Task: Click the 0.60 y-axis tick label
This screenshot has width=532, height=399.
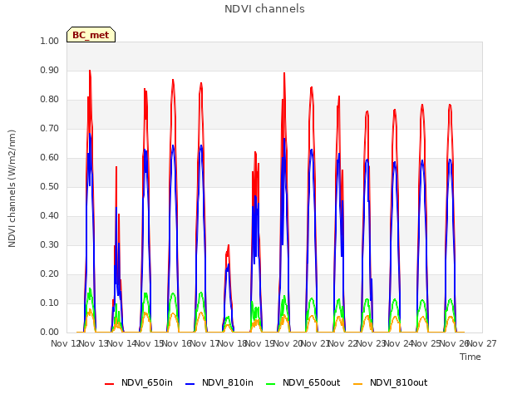Action: [50, 157]
